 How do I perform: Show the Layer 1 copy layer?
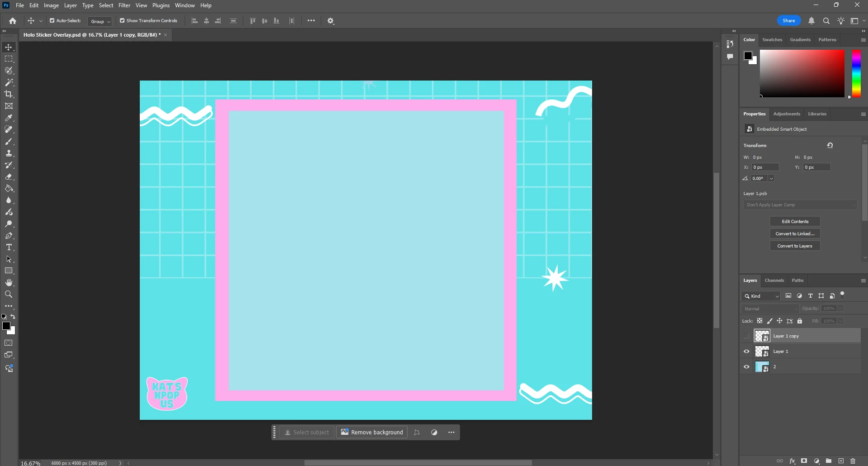pos(746,336)
